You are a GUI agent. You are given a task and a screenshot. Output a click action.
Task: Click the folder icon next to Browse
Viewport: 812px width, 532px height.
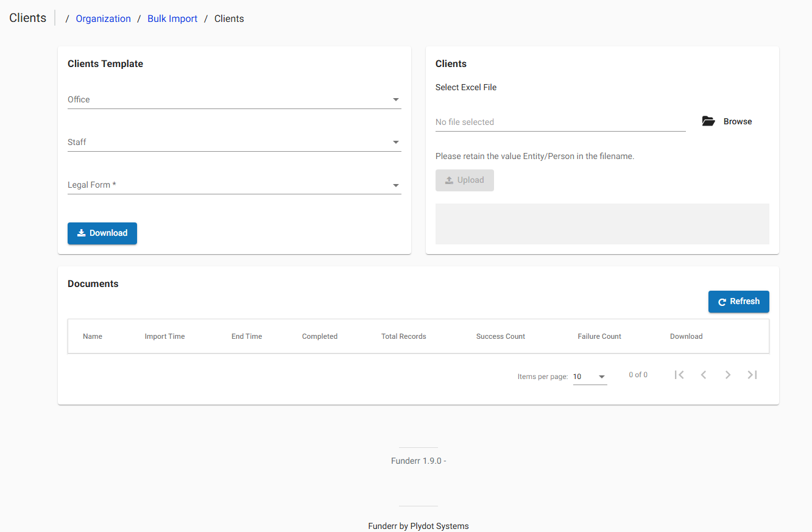[708, 121]
